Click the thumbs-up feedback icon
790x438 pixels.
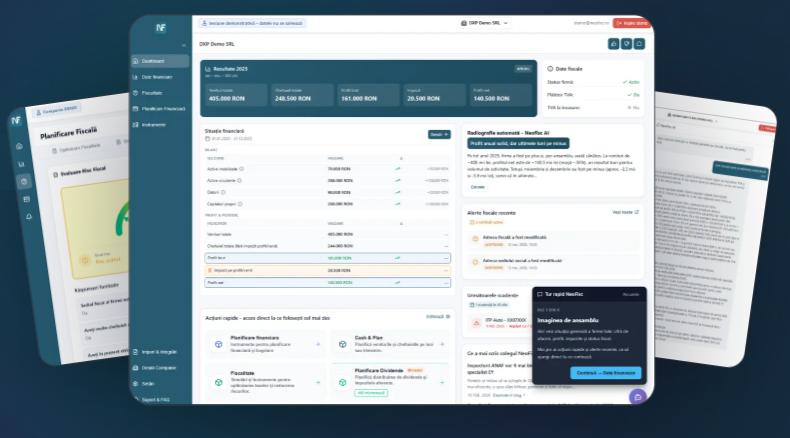coord(614,44)
